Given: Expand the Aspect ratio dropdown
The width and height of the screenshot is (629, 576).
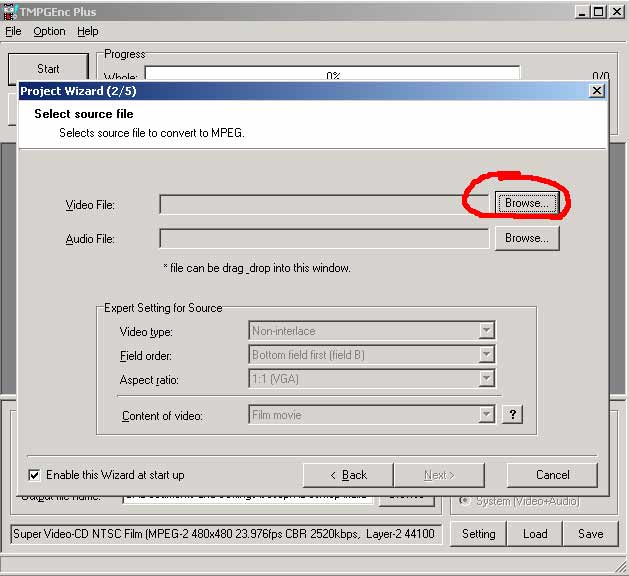Looking at the screenshot, I should click(x=486, y=378).
